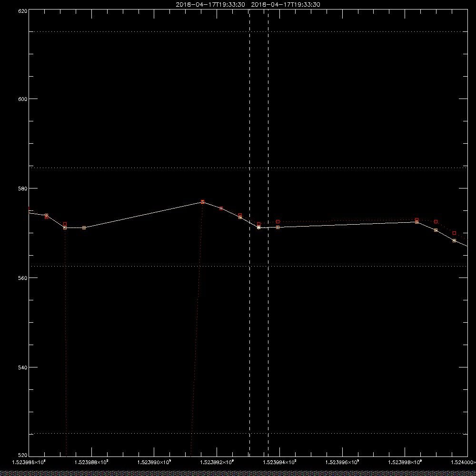Click the dotted horizontal line near 615
This screenshot has width=476, height=476.
tap(248, 31)
